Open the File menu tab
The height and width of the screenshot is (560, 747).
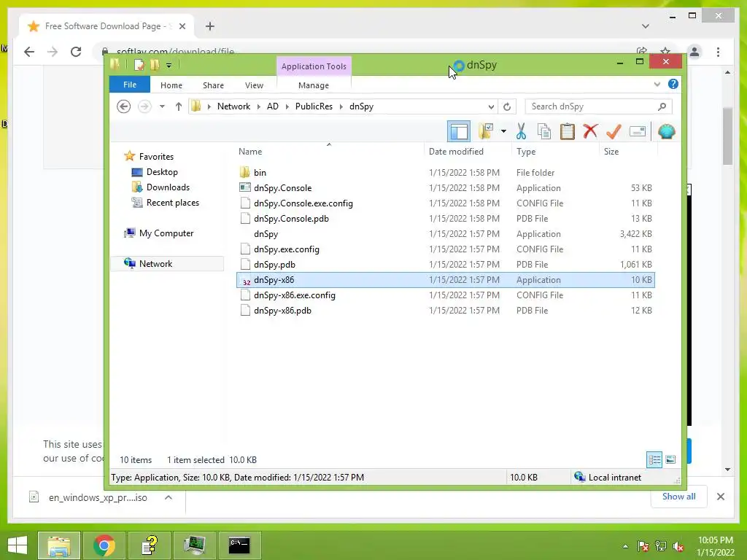(x=130, y=85)
